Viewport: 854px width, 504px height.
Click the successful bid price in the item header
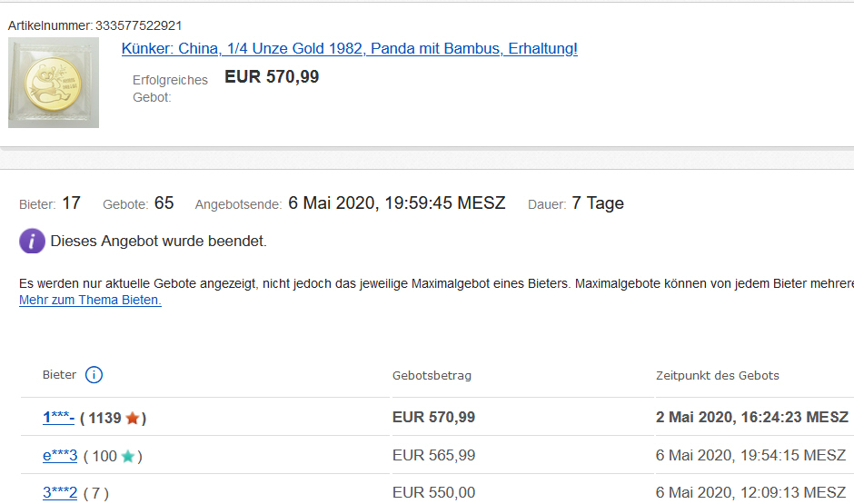pyautogui.click(x=272, y=77)
